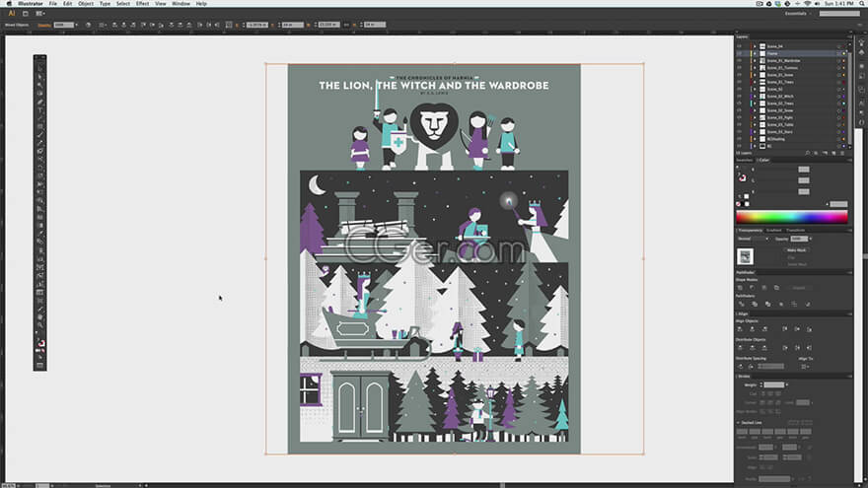Click the Fill and Stroke swatch in toolbar
Image resolution: width=868 pixels, height=488 pixels.
click(x=41, y=343)
